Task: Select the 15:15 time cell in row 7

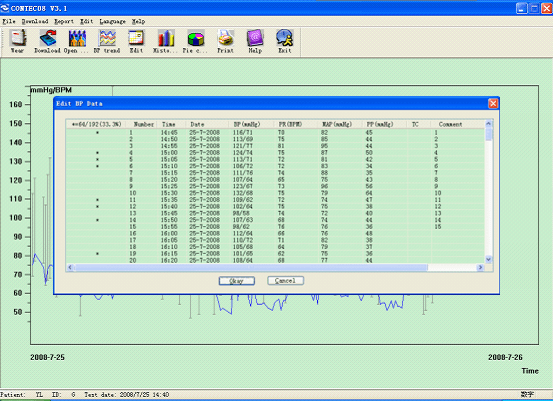Action: click(169, 173)
